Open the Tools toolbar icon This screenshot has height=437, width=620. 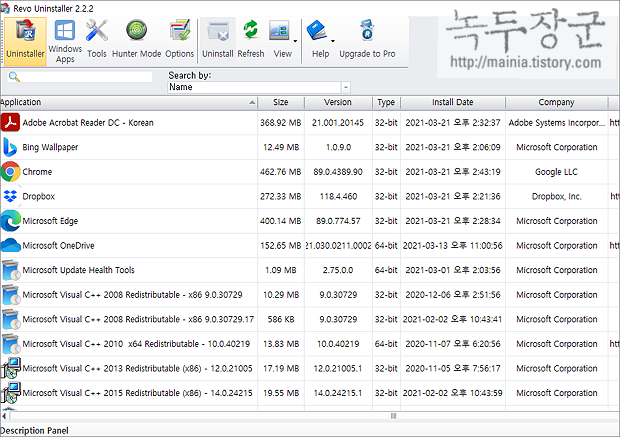click(x=97, y=40)
